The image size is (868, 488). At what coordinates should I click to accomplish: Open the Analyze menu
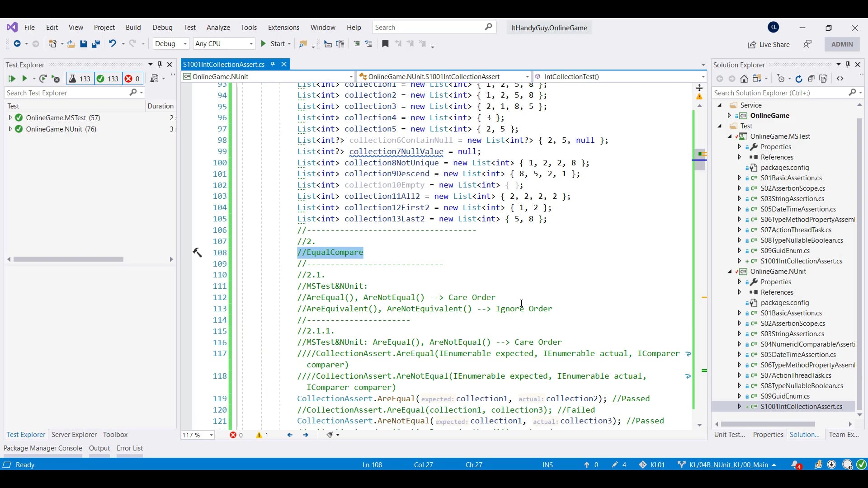click(x=218, y=28)
